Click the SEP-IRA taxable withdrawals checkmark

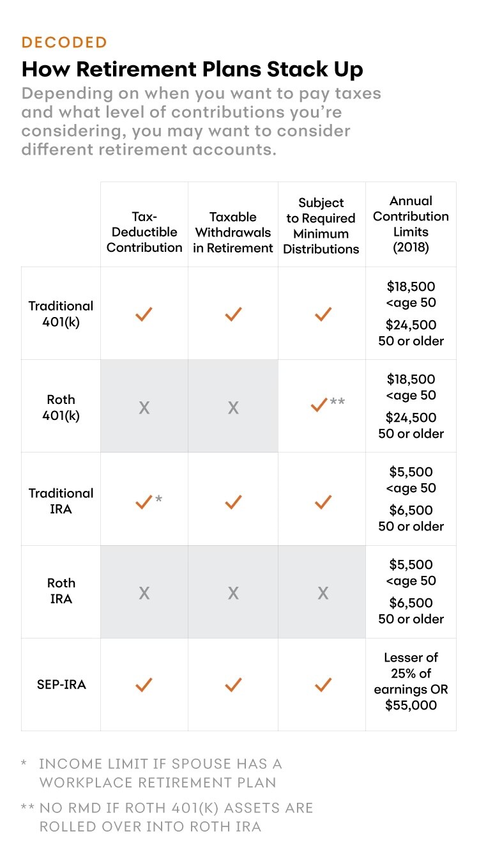click(233, 685)
